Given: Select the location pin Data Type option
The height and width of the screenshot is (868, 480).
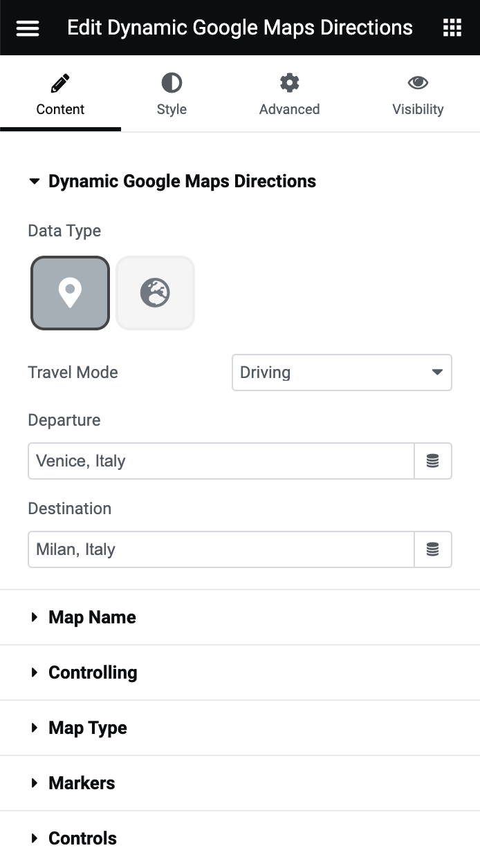Looking at the screenshot, I should tap(69, 292).
